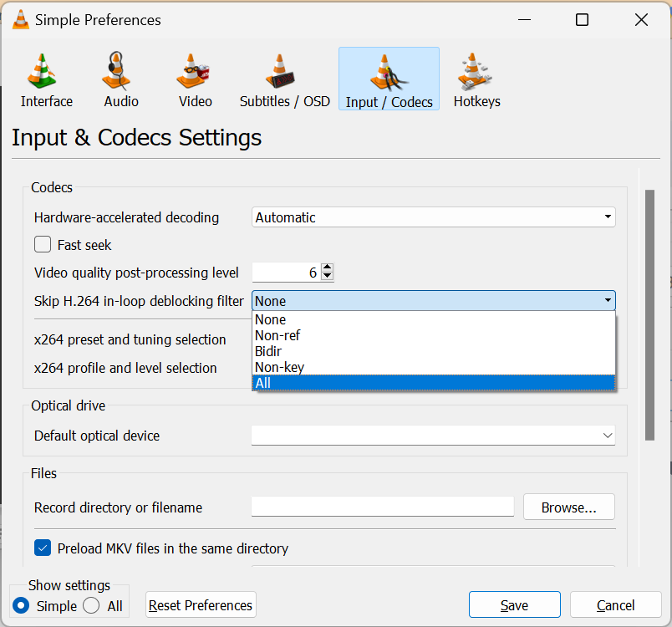The image size is (672, 627).
Task: Open the Hotkeys preferences cone icon
Action: (x=475, y=71)
